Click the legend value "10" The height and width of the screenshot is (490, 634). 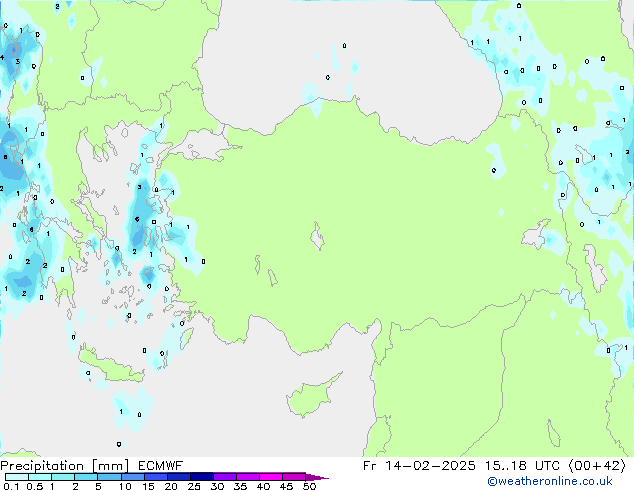pos(125,486)
